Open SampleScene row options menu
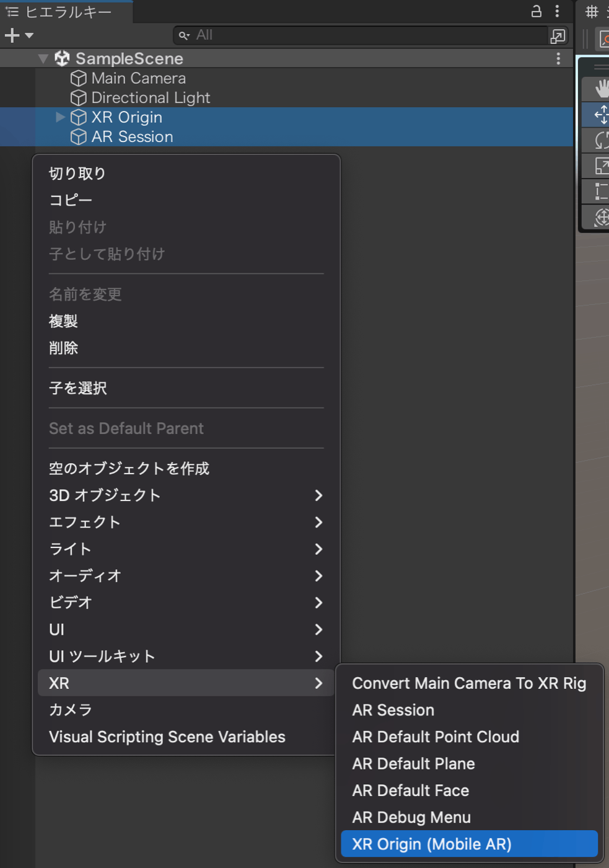The width and height of the screenshot is (609, 868). (x=558, y=58)
